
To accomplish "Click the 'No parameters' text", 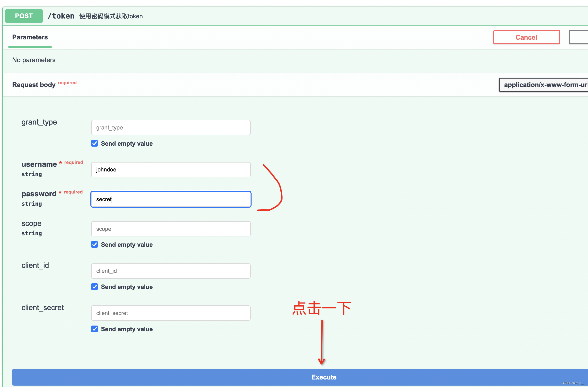I will (34, 60).
